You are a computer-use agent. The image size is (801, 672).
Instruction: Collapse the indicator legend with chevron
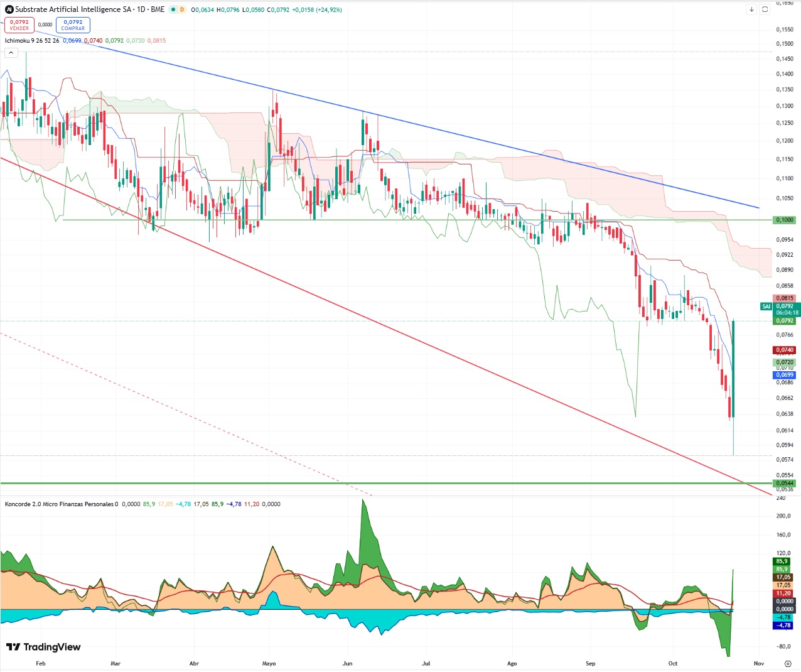(x=11, y=53)
